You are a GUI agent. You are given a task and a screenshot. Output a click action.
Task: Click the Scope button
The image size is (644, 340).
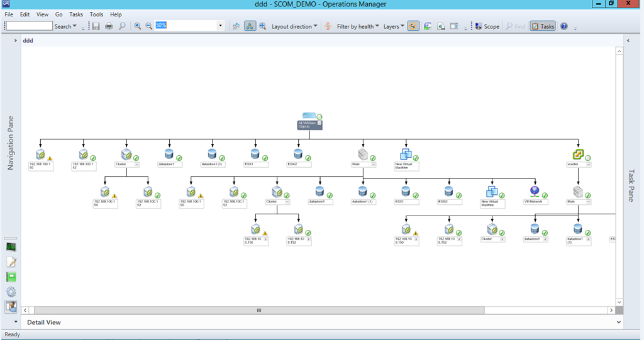pyautogui.click(x=487, y=26)
